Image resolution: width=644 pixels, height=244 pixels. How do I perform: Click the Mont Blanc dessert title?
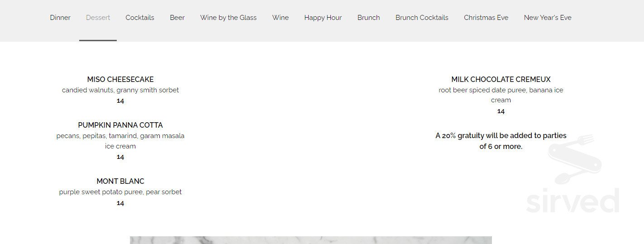coord(120,181)
